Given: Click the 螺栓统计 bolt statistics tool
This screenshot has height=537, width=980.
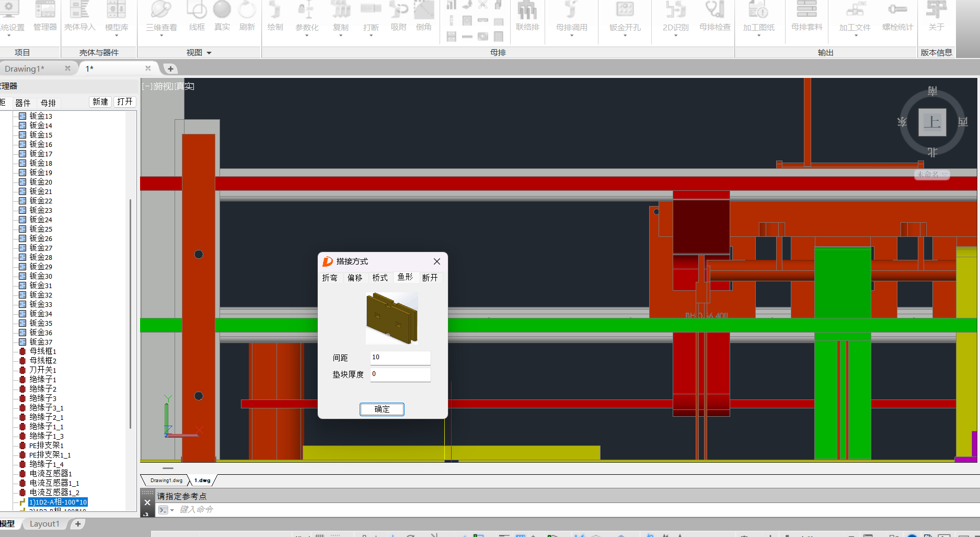Looking at the screenshot, I should click(x=897, y=17).
